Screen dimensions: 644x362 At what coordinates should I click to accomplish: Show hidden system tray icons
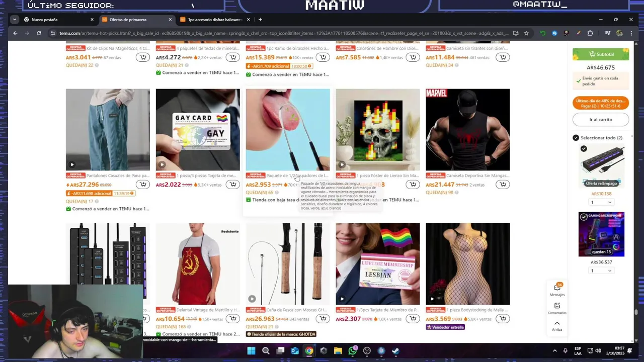[555, 351]
